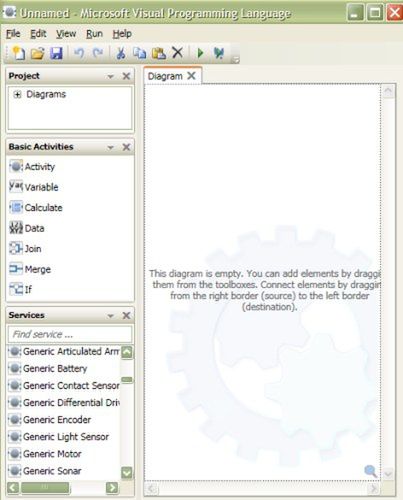Screen dimensions: 403x500
Task: Pick Generic Articulated Arm service icon
Action: coord(15,351)
